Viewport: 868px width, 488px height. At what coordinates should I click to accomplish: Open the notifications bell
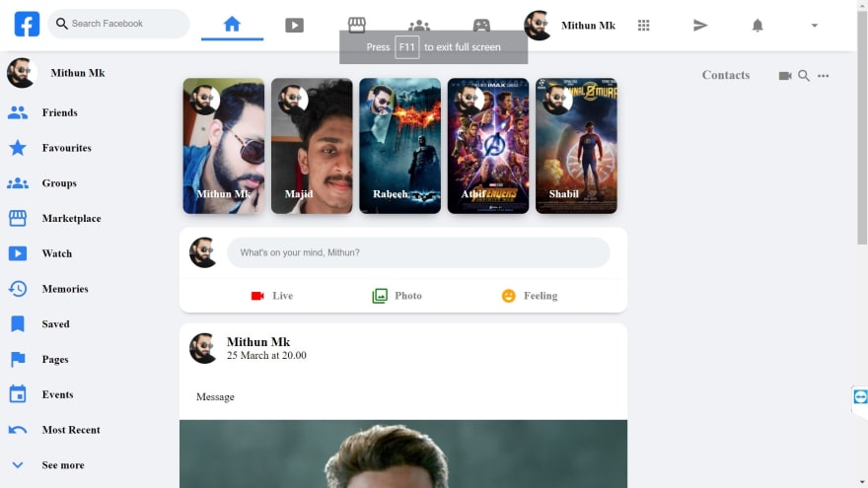[758, 25]
